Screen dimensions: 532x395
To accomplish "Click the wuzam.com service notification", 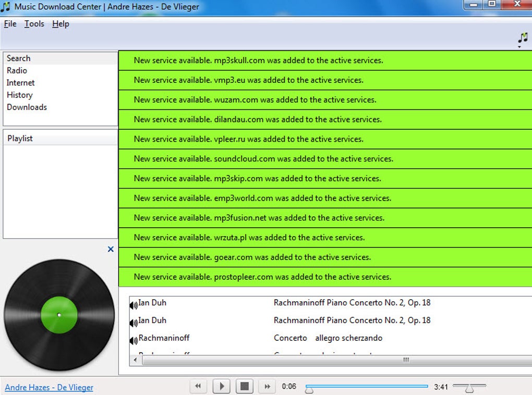I will click(x=325, y=100).
